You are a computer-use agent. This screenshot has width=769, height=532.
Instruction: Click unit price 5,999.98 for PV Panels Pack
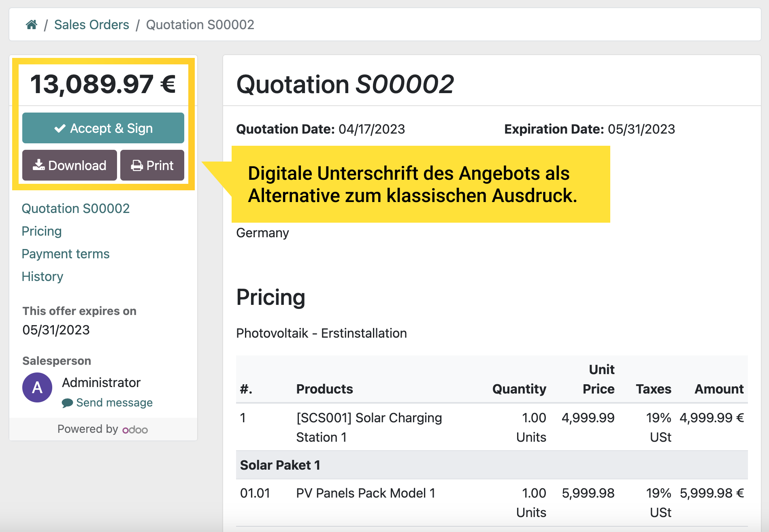[588, 493]
